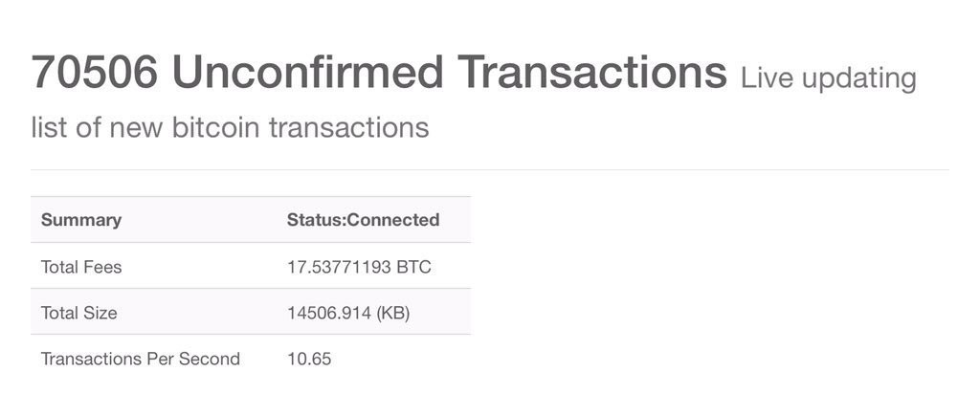980x394 pixels.
Task: Click the horizontal divider under the heading
Action: [x=490, y=170]
